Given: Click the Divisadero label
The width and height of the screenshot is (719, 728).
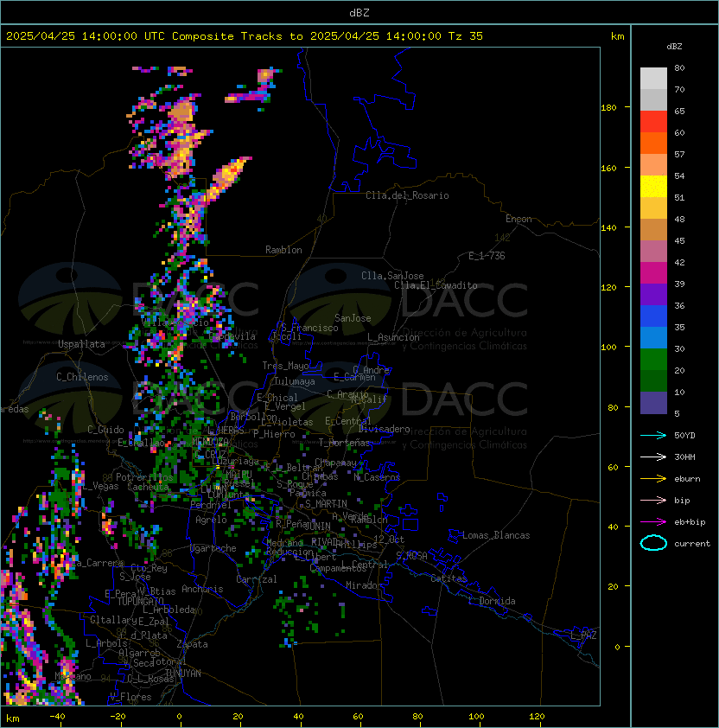Looking at the screenshot, I should tap(384, 429).
